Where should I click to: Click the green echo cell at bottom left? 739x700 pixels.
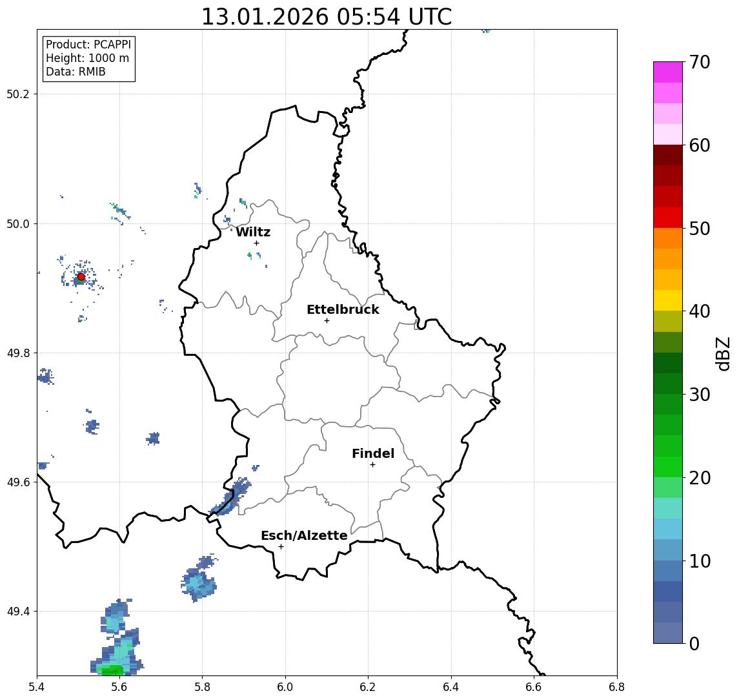(x=112, y=670)
